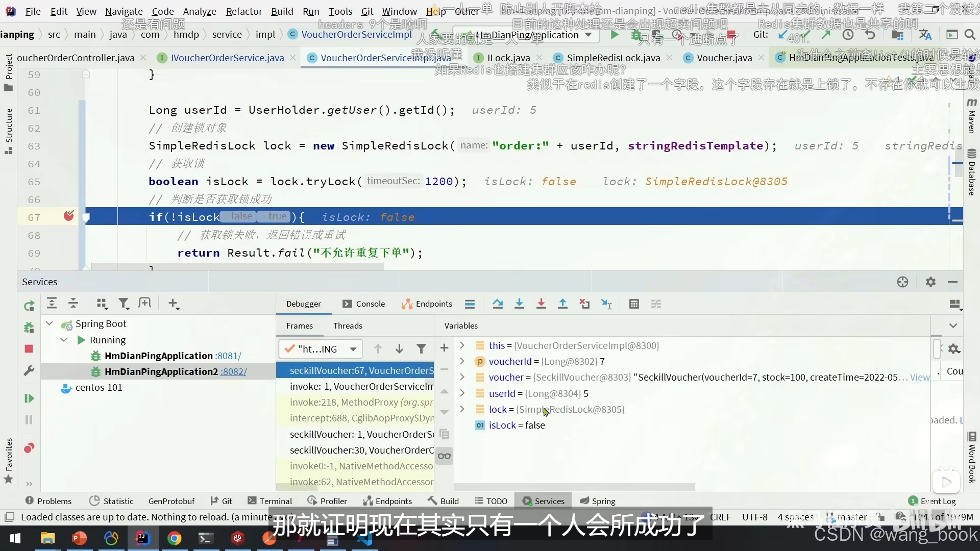Viewport: 980px width, 551px height.
Task: Toggle the false inline value hint
Action: [238, 217]
